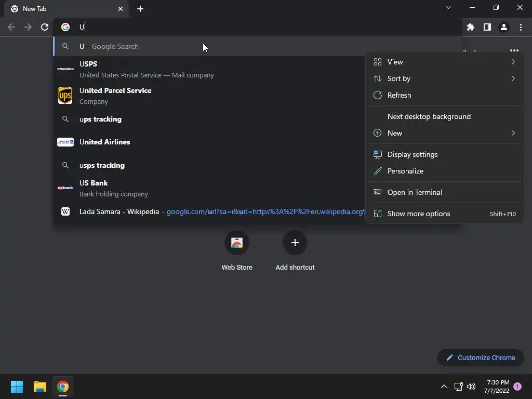Show hidden system tray icons

pyautogui.click(x=444, y=387)
